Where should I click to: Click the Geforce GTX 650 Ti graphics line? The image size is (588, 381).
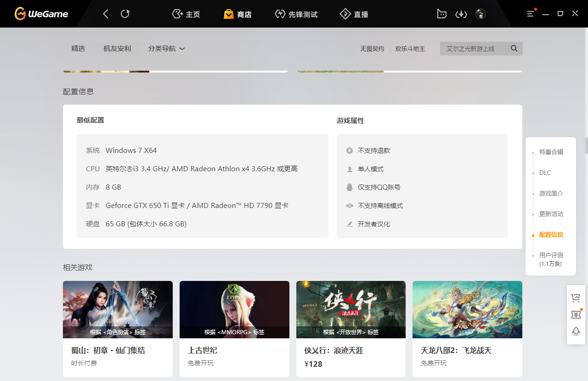[197, 206]
